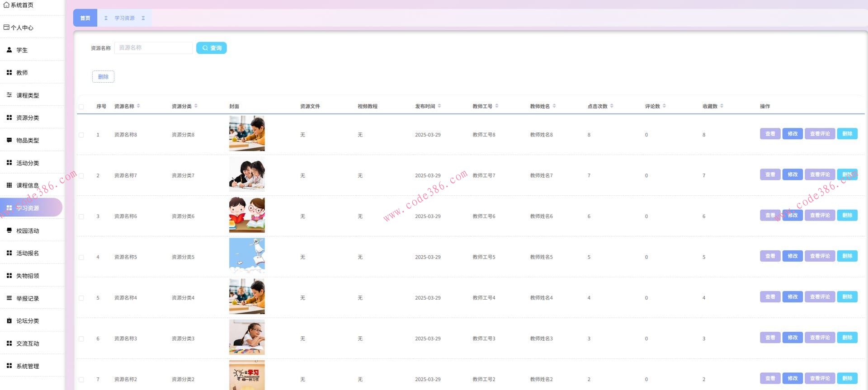868x390 pixels.
Task: Click the 教师工号3 cell
Action: pyautogui.click(x=484, y=338)
